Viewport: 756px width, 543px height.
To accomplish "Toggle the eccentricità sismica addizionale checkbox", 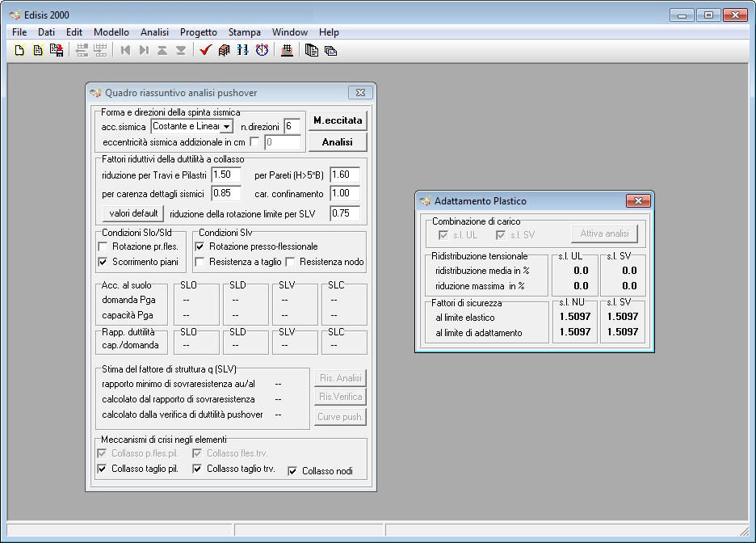I will [x=254, y=141].
